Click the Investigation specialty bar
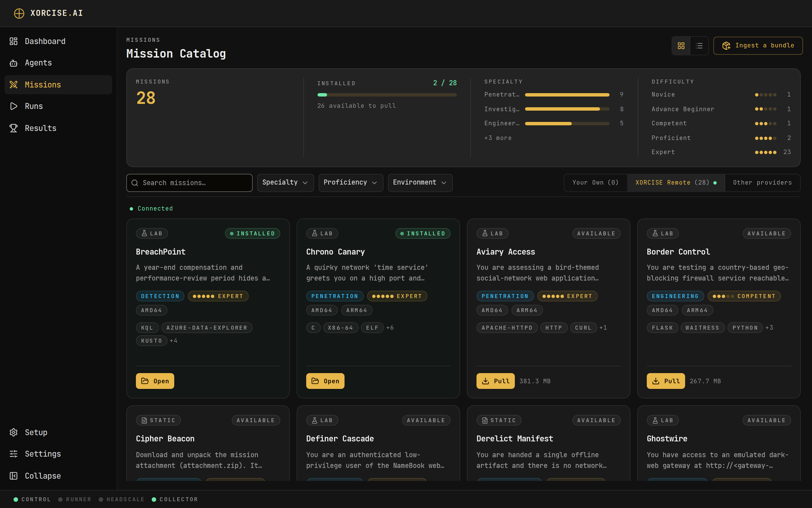This screenshot has width=812, height=508. pos(567,109)
